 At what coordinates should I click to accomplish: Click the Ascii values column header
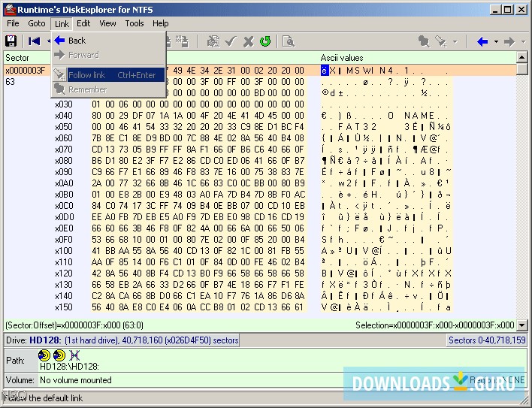(342, 58)
